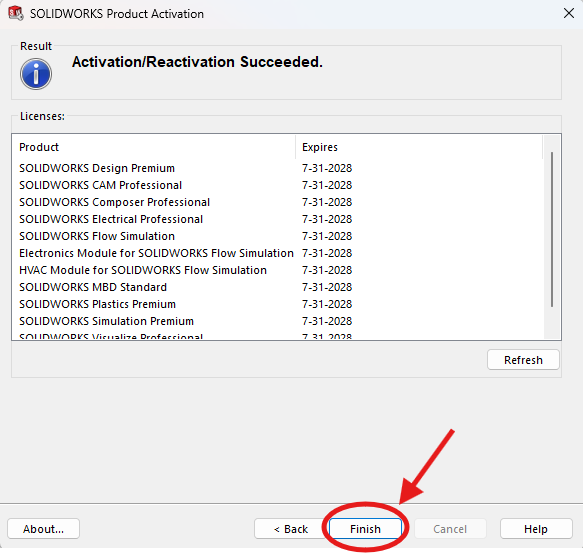
Task: Refresh the licenses list
Action: [x=523, y=360]
